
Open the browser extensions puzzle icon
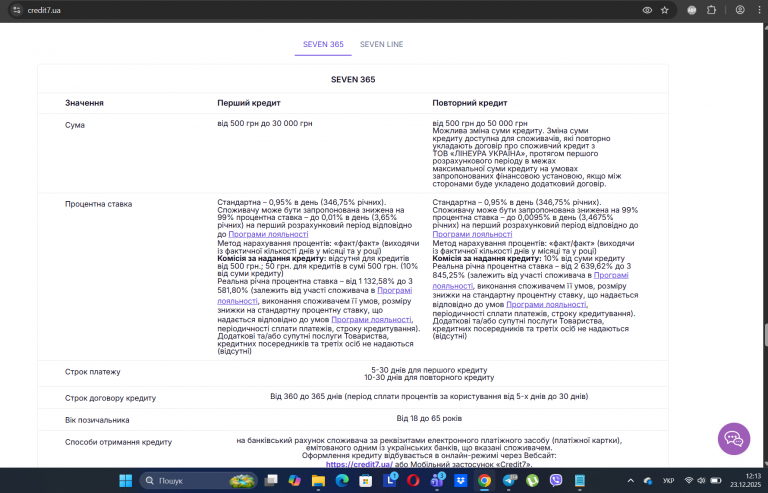click(x=711, y=10)
